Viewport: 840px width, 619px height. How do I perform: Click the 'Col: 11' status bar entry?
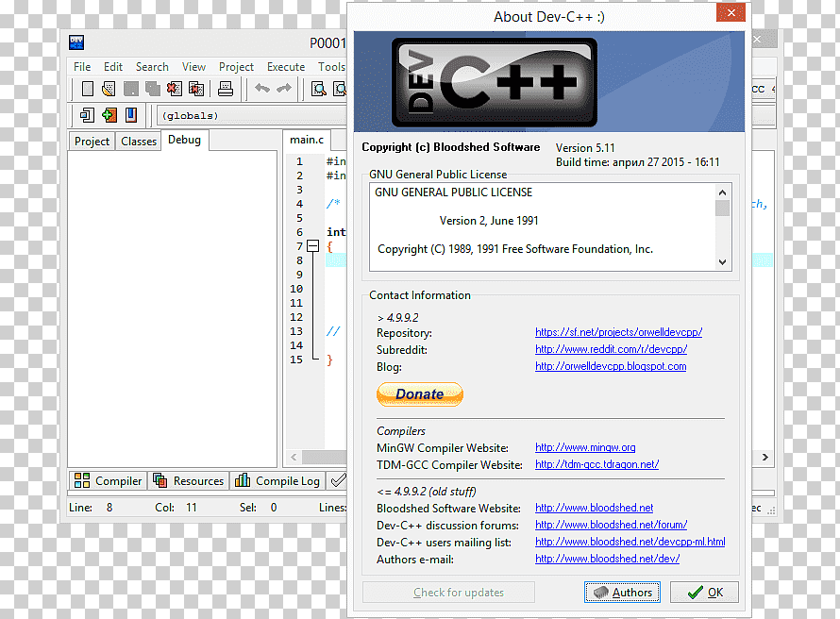click(176, 507)
